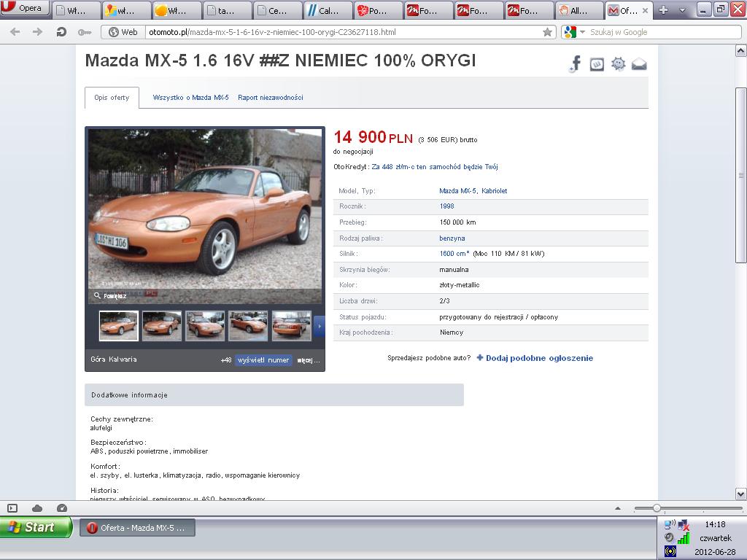Click the Dodatkowe informacje section header
747x560 pixels.
coord(274,394)
